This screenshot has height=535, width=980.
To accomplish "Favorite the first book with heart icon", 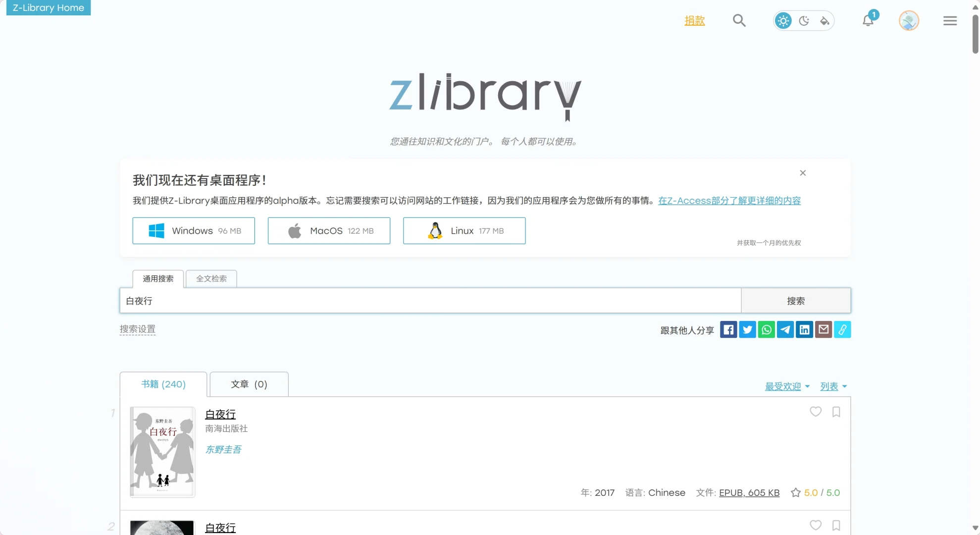I will pyautogui.click(x=816, y=412).
